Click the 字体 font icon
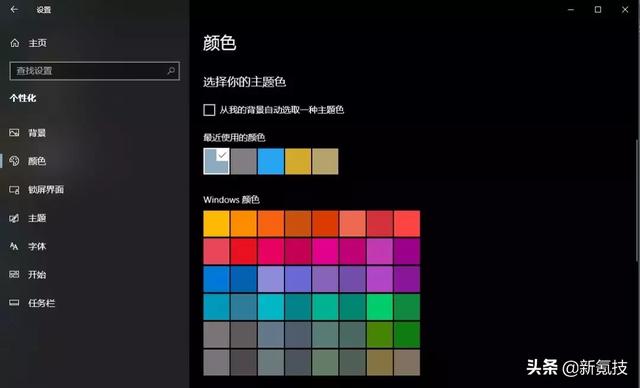The width and height of the screenshot is (640, 388). tap(14, 246)
